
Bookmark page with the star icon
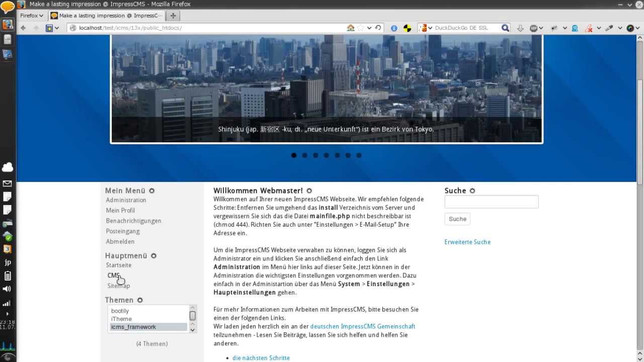coord(361,28)
